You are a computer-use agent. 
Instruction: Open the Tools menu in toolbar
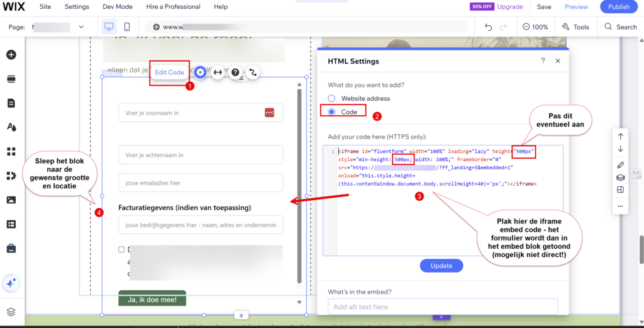point(575,27)
